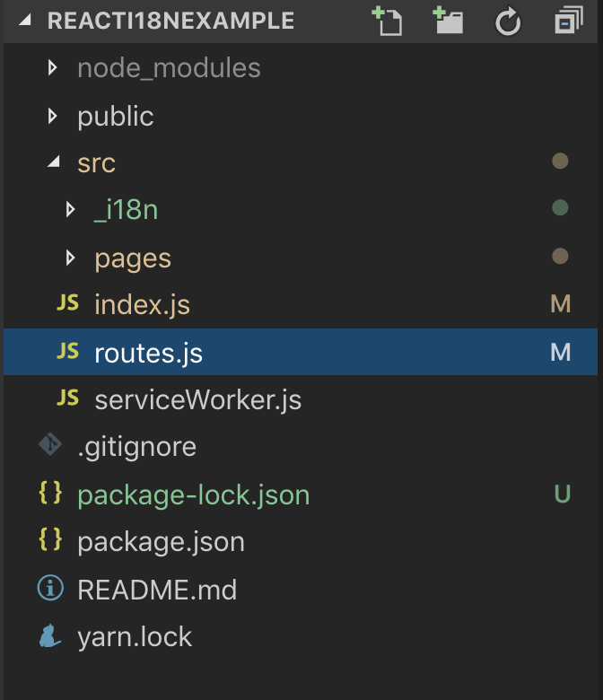This screenshot has width=603, height=700.
Task: Click the braces icon beside package-lock.json
Action: [50, 493]
